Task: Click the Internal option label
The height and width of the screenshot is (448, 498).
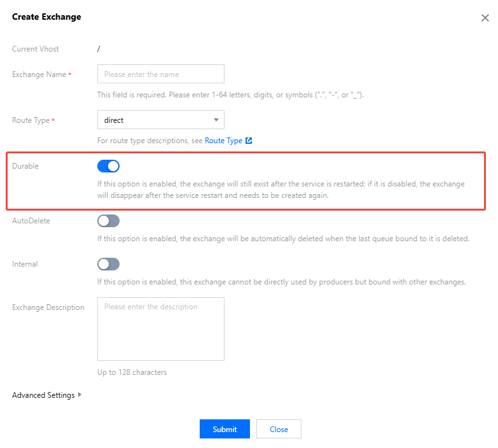Action: point(25,264)
